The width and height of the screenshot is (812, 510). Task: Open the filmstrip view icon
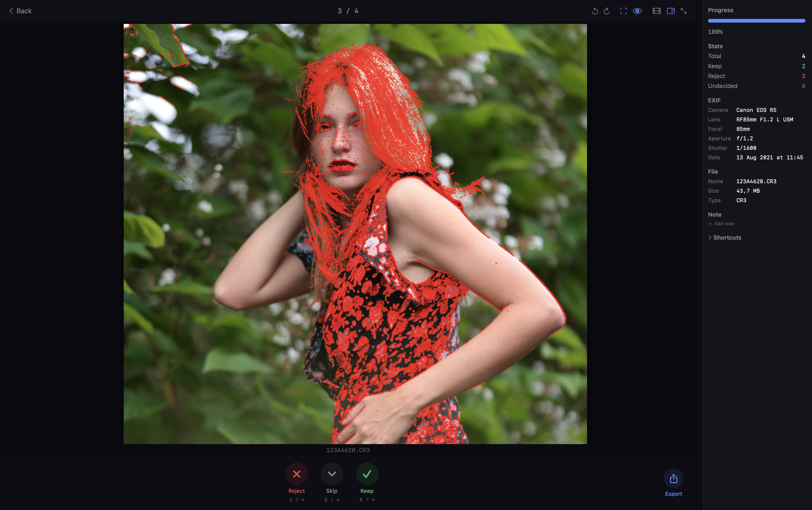[x=656, y=11]
